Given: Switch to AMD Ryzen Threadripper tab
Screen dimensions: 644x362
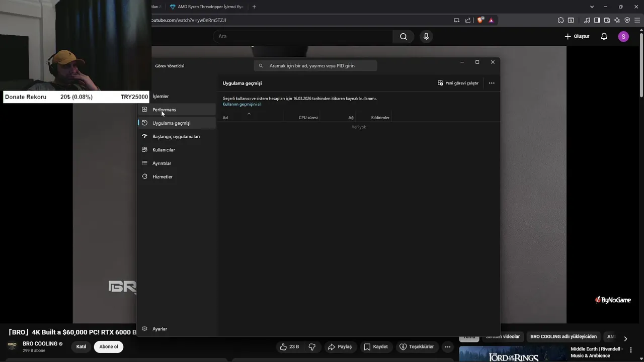Looking at the screenshot, I should tap(207, 7).
